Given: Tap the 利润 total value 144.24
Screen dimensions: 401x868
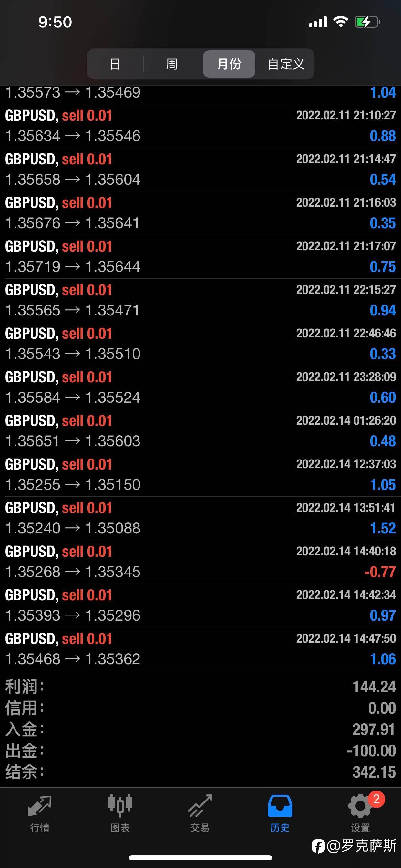Looking at the screenshot, I should (x=374, y=687).
